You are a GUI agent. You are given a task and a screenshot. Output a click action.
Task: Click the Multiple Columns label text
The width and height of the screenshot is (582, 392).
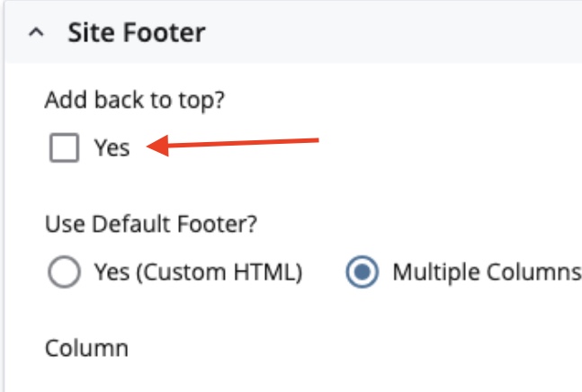click(x=486, y=273)
